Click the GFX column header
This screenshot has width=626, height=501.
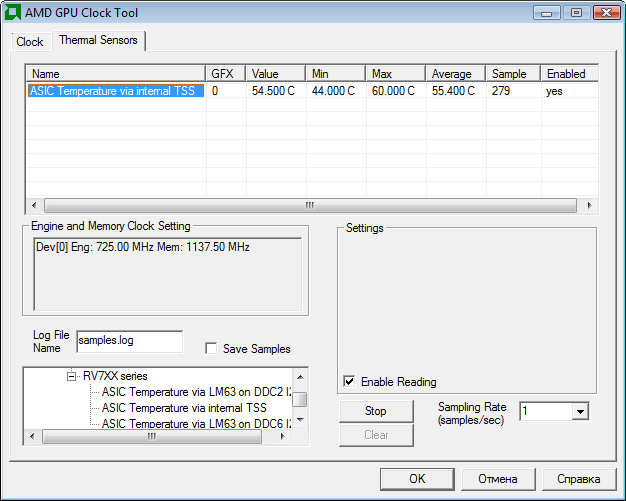tap(226, 74)
